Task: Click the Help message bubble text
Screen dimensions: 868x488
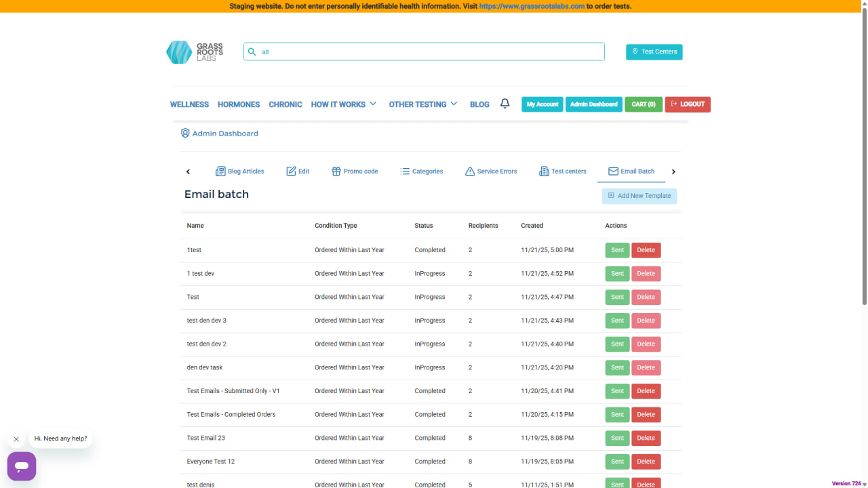Action: pyautogui.click(x=61, y=439)
